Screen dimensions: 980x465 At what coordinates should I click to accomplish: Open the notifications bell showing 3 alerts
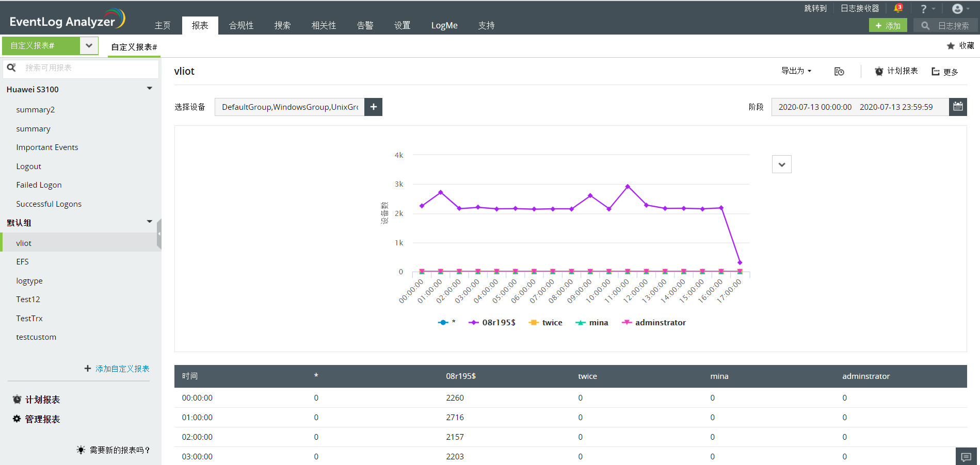point(898,8)
